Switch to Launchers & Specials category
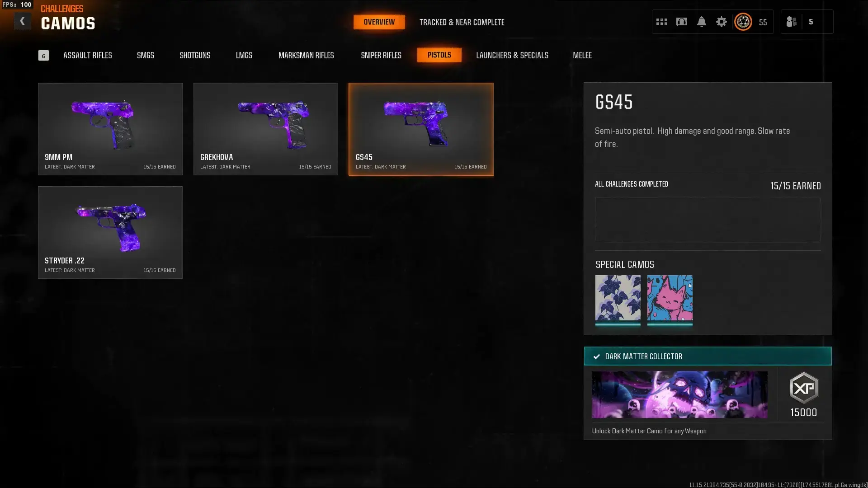 pyautogui.click(x=512, y=55)
